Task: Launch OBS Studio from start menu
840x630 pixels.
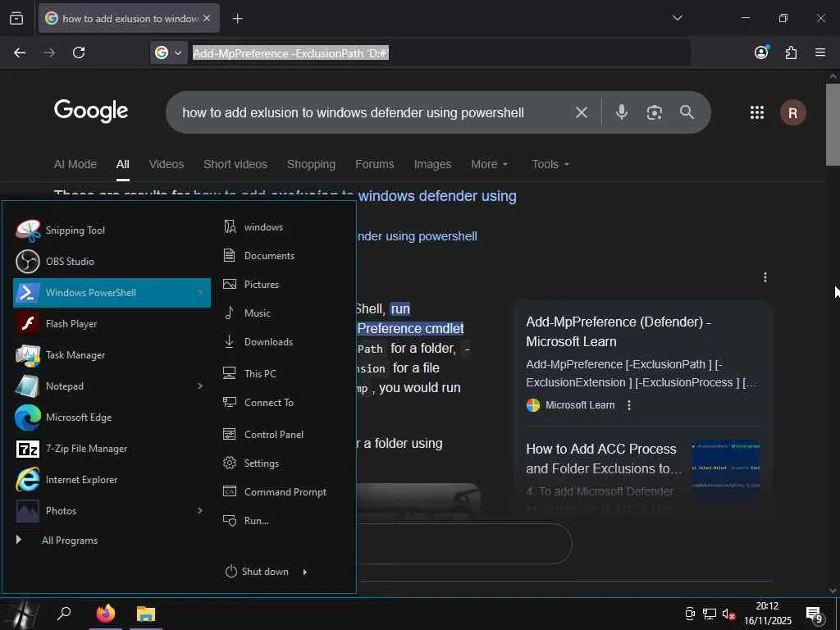Action: tap(112, 262)
